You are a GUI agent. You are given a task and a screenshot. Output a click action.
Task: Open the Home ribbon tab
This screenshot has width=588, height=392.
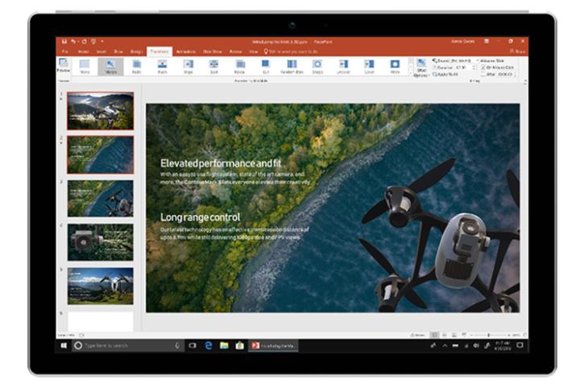(83, 52)
